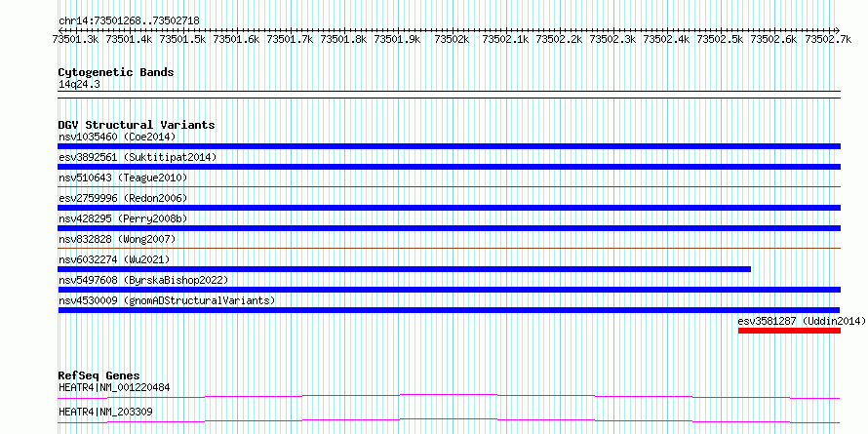
Task: Click the 73501.6k ruler tick label
Action: click(236, 39)
